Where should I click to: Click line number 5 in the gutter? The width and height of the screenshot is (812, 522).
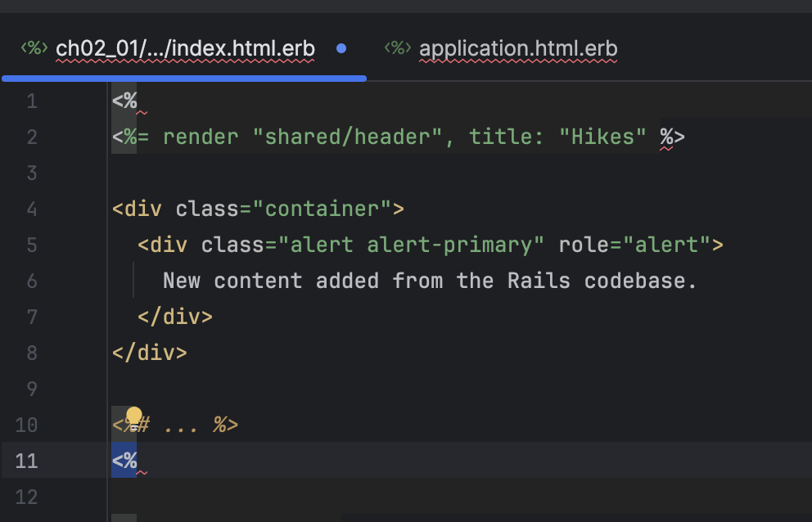point(32,245)
